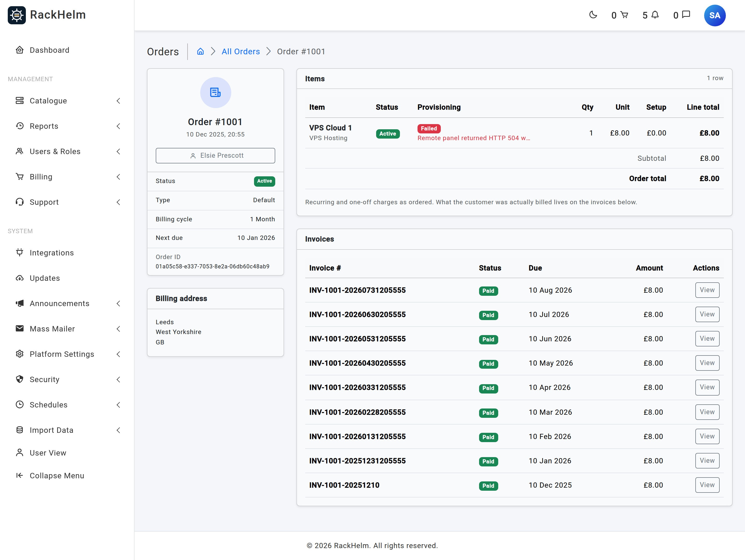The height and width of the screenshot is (560, 745).
Task: Open customer Elsie Prescott button
Action: [215, 155]
